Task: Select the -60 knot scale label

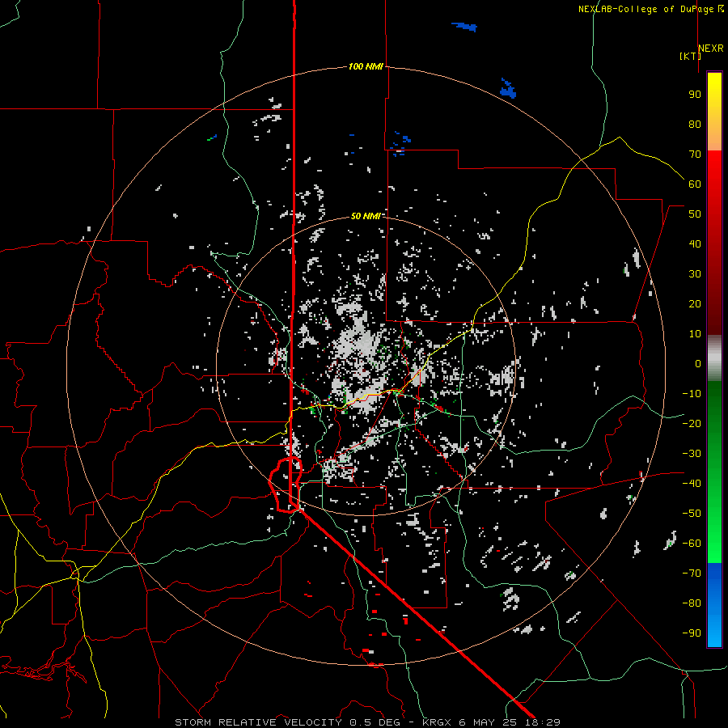Action: point(692,544)
